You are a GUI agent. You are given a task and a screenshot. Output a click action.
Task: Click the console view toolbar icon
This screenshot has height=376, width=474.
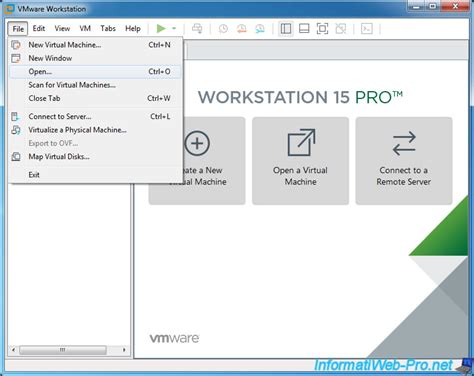[x=367, y=29]
